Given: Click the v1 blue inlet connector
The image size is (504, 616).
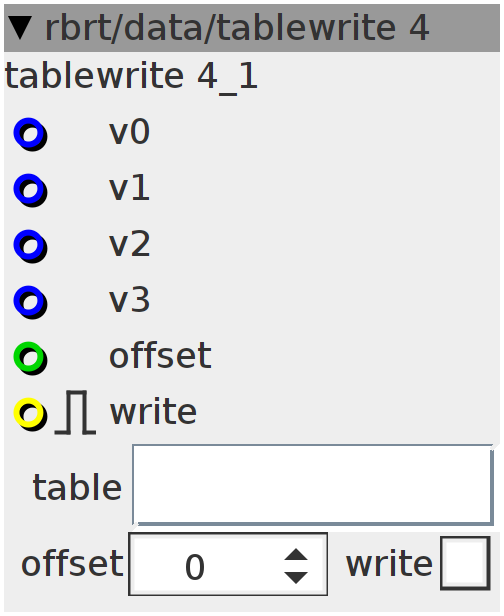Looking at the screenshot, I should [x=30, y=190].
